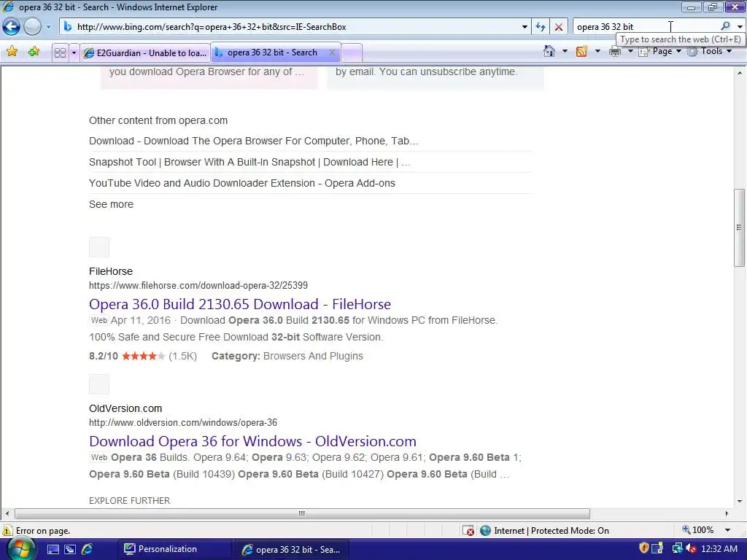This screenshot has height=560, width=747.
Task: Expand the Home button dropdown arrow
Action: [x=565, y=51]
